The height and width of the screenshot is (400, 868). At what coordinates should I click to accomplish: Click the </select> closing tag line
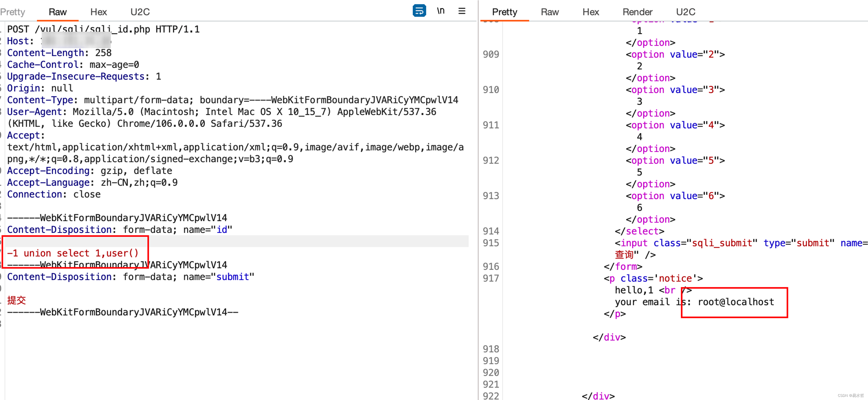(x=639, y=231)
